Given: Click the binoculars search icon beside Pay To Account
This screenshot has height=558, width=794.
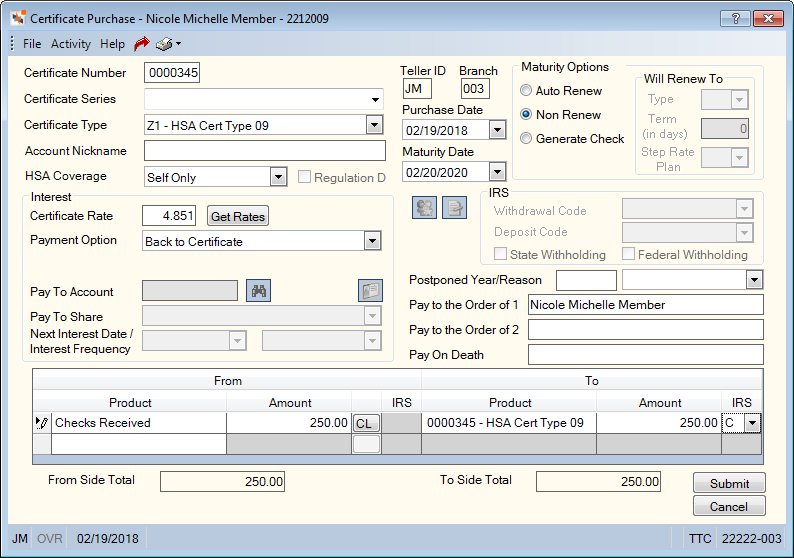Looking at the screenshot, I should [258, 291].
